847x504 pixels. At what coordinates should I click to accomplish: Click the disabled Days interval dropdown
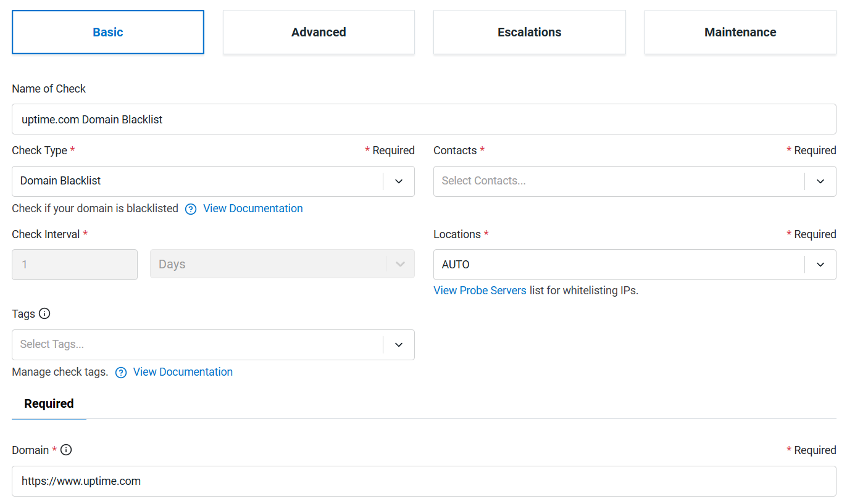(x=282, y=265)
